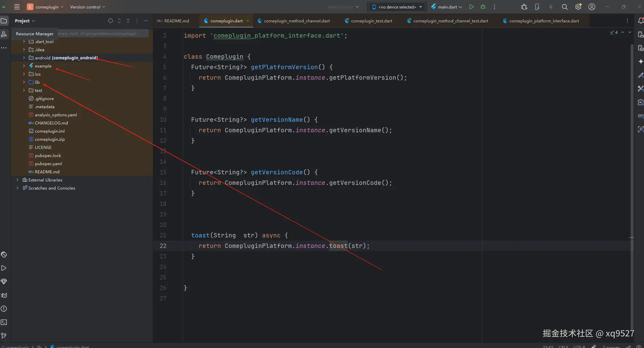Attach debugger to process icon
The image size is (644, 348).
click(524, 7)
